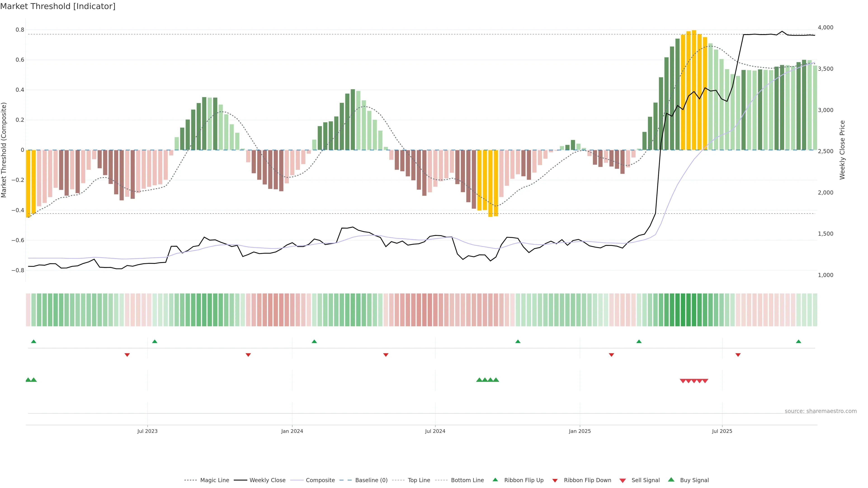Image resolution: width=868 pixels, height=488 pixels.
Task: Click the Market Threshold [Indicator] chart title
Action: tap(58, 6)
